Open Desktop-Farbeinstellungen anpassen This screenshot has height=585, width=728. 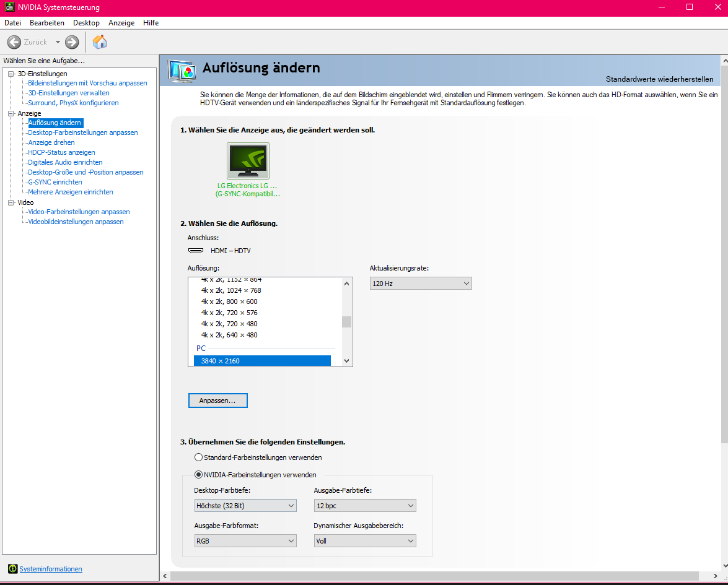[82, 132]
